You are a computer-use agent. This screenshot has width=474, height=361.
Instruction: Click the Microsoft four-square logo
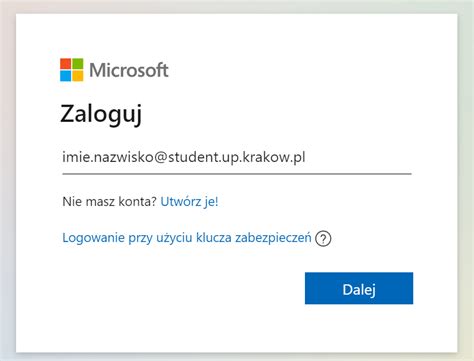(72, 70)
